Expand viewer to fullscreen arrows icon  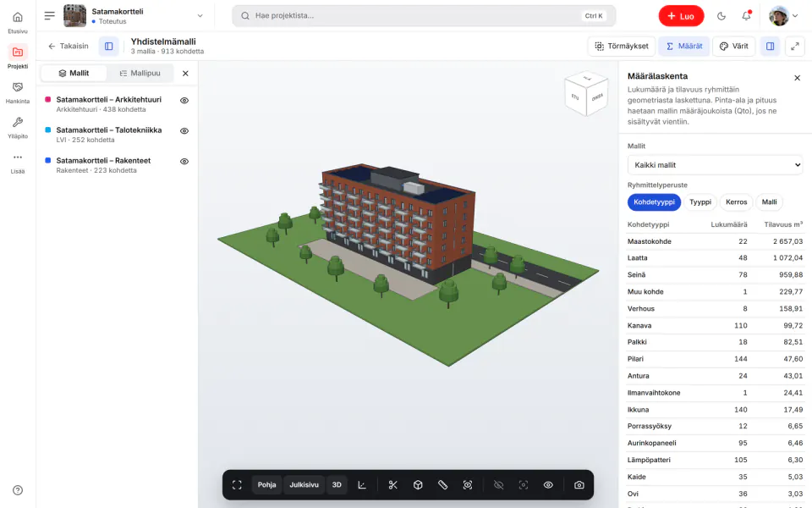pos(795,46)
